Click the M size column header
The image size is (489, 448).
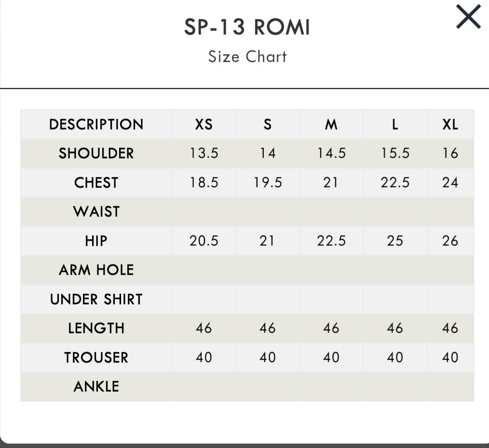(x=331, y=125)
